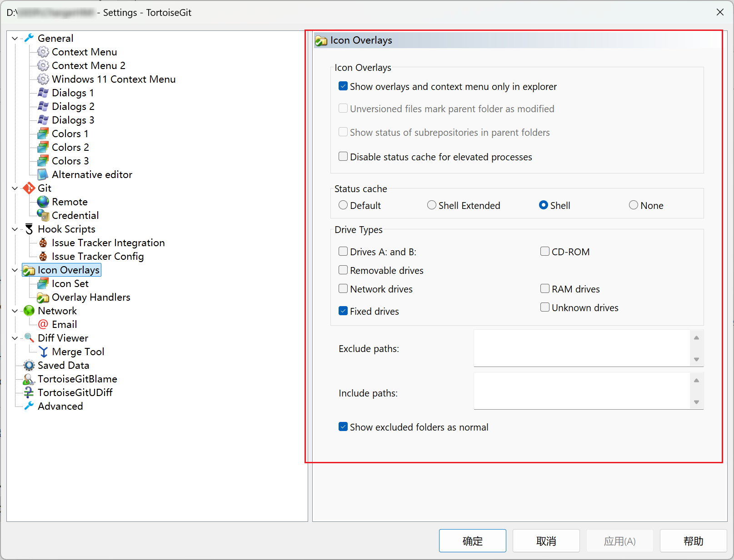
Task: Click the Diff Viewer magnifier icon
Action: 29,337
